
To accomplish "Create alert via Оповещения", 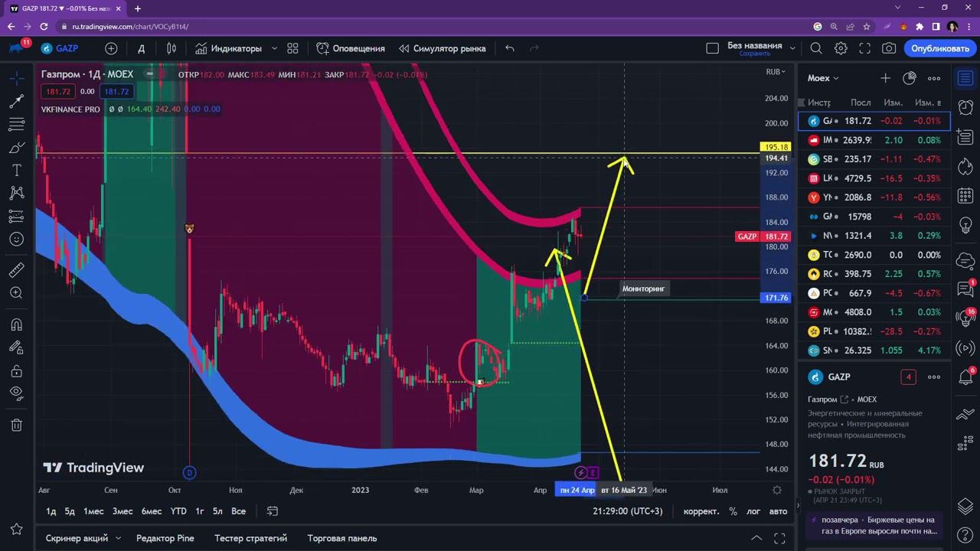I will click(351, 48).
